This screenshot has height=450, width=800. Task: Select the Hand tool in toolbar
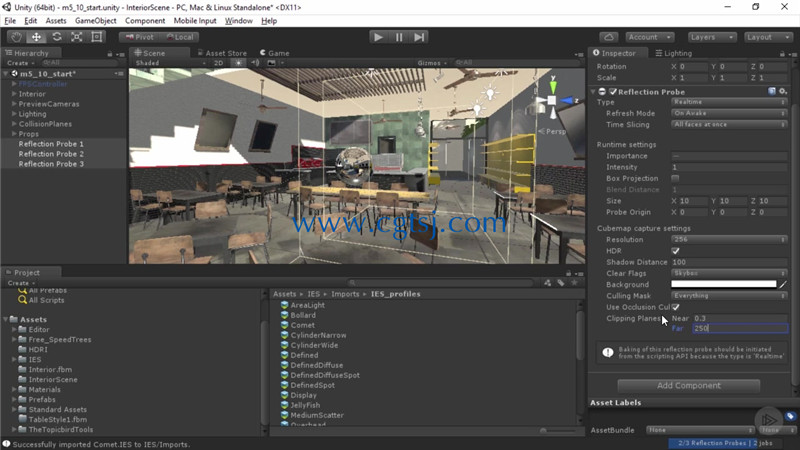[x=16, y=37]
